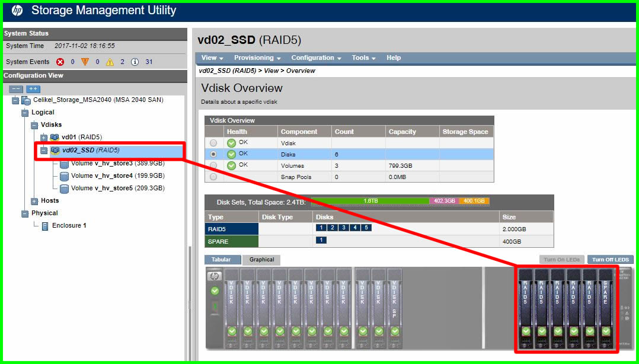Open the Tools menu
This screenshot has width=639, height=364.
click(363, 58)
